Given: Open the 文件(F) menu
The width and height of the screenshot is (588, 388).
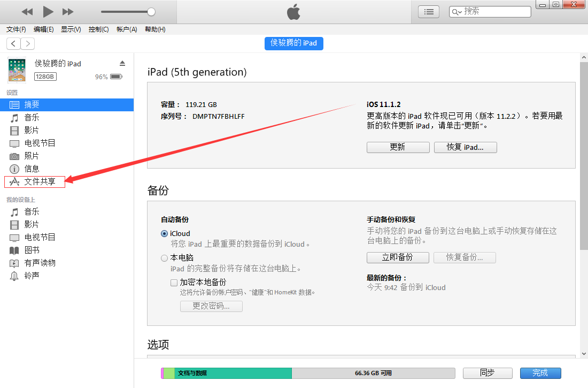Looking at the screenshot, I should (16, 29).
